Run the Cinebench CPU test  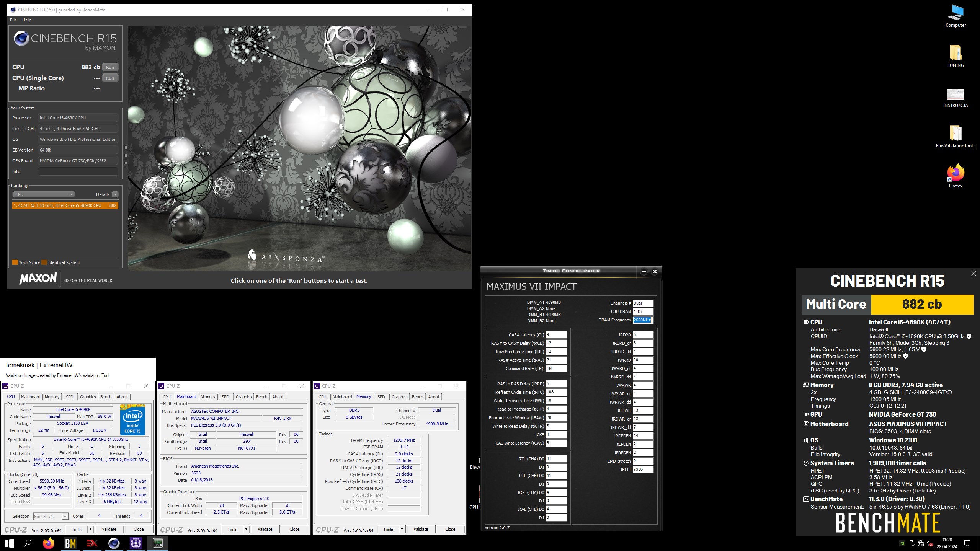tap(110, 67)
